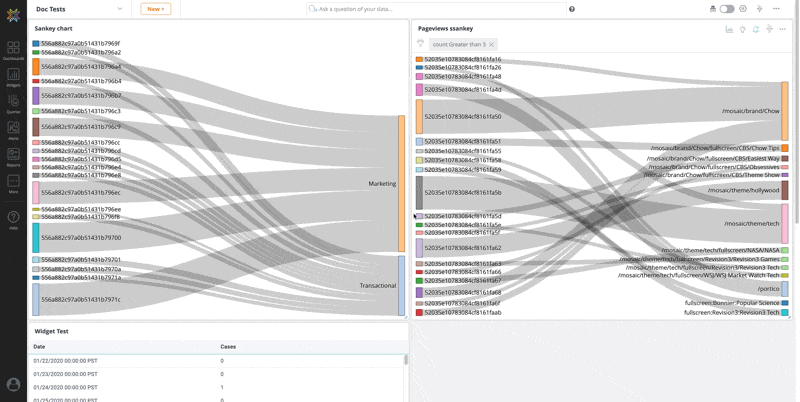Open Pageviews ssankey three-dot options menu
Screen dimensions: 800x402
(783, 29)
